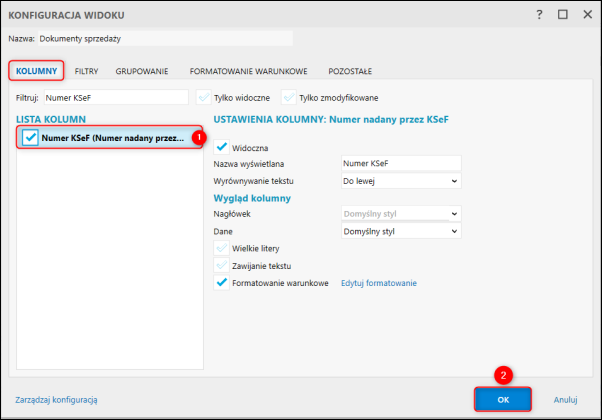Click the Zarządzaj konfiguracją link
602x420 pixels.
coord(56,400)
